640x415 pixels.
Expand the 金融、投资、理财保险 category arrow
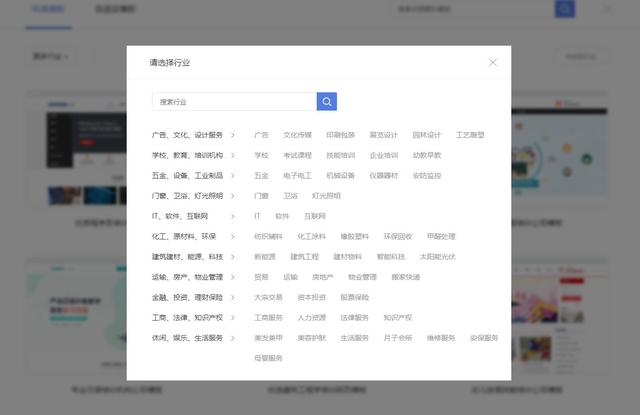pos(233,298)
